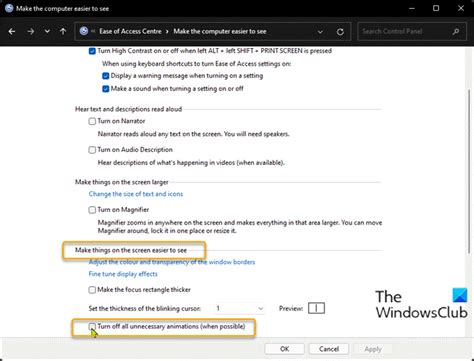Open Fine tune display effects link
Screen dimensions: 474x361
[123, 274]
